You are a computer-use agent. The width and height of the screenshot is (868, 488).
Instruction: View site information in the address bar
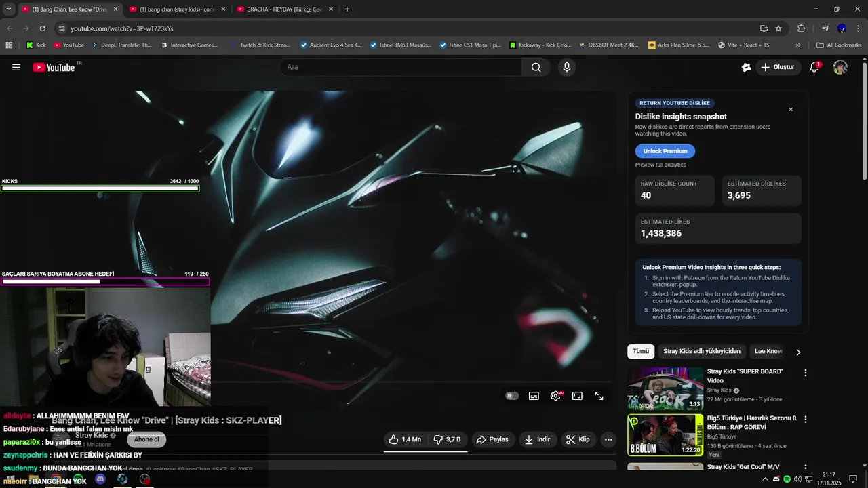click(62, 28)
